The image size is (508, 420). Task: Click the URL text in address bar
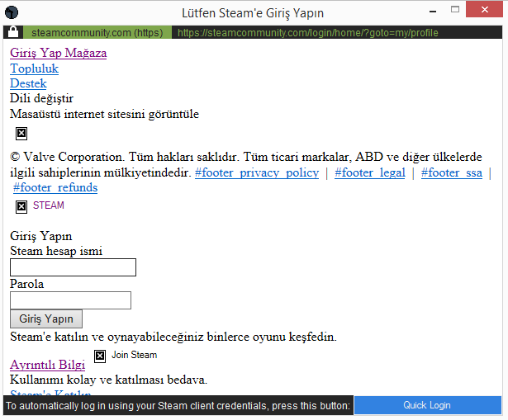point(308,33)
